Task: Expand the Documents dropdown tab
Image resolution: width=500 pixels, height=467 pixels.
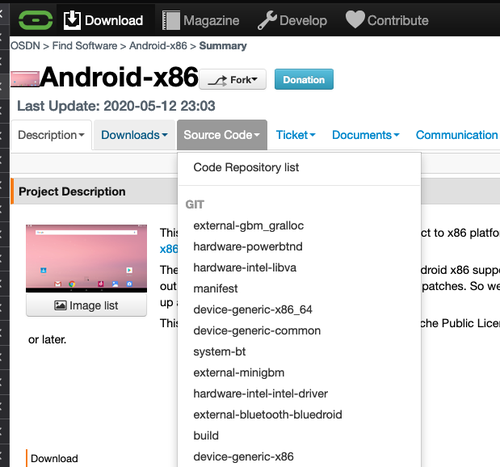Action: click(x=366, y=135)
